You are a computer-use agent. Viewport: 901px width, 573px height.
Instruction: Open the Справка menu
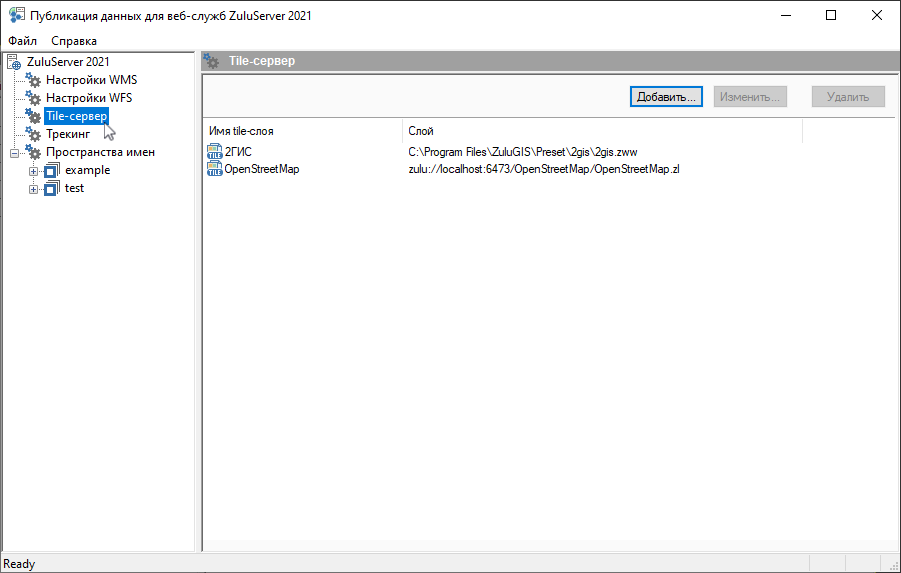pos(74,41)
